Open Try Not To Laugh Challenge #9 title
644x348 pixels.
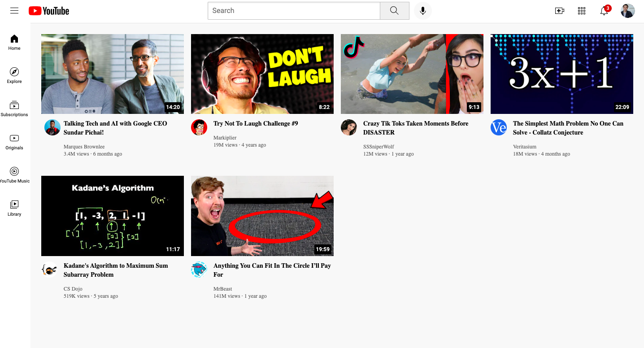pyautogui.click(x=256, y=123)
